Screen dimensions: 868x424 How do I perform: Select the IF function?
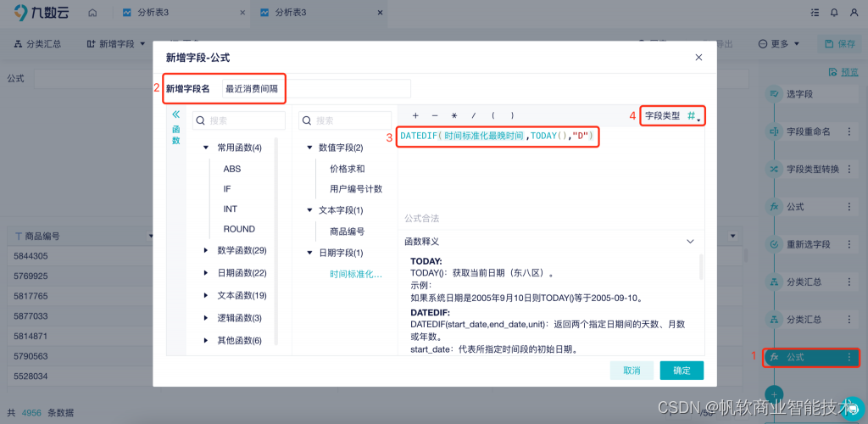[x=227, y=189]
